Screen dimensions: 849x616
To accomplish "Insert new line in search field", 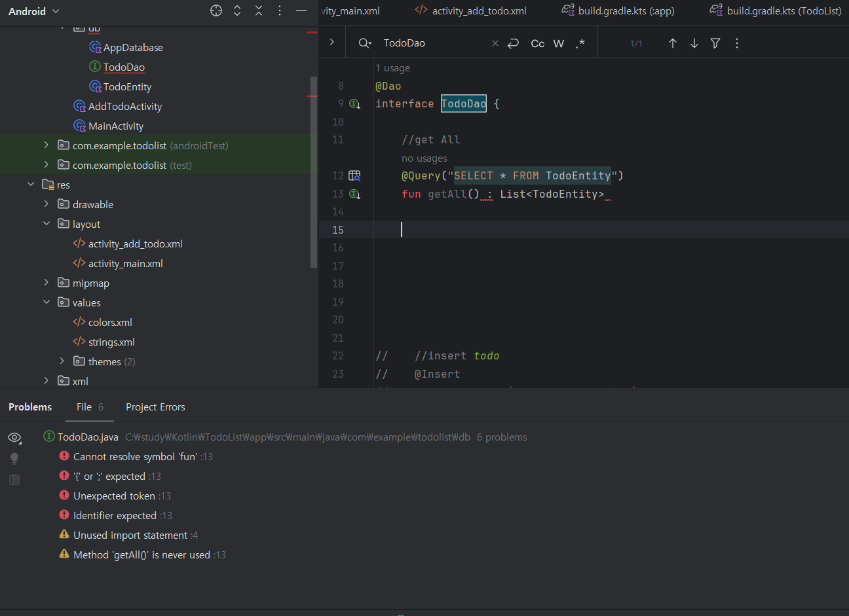I will pos(514,43).
